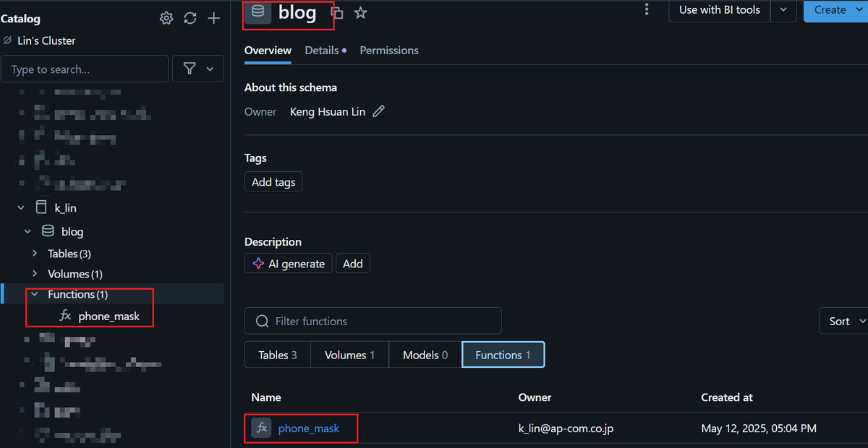Click the phone_mask function icon in table
Image resolution: width=868 pixels, height=448 pixels.
point(262,428)
